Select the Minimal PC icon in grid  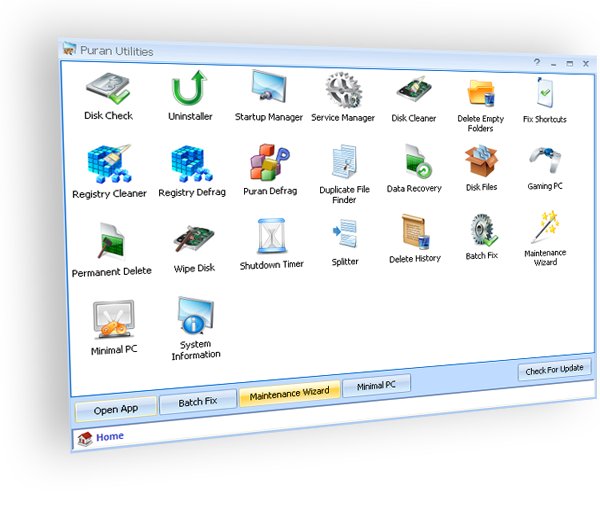click(x=114, y=319)
